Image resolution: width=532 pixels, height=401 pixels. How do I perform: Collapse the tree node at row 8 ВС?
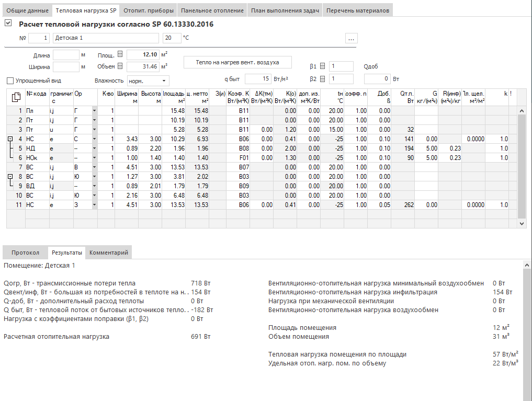10,177
